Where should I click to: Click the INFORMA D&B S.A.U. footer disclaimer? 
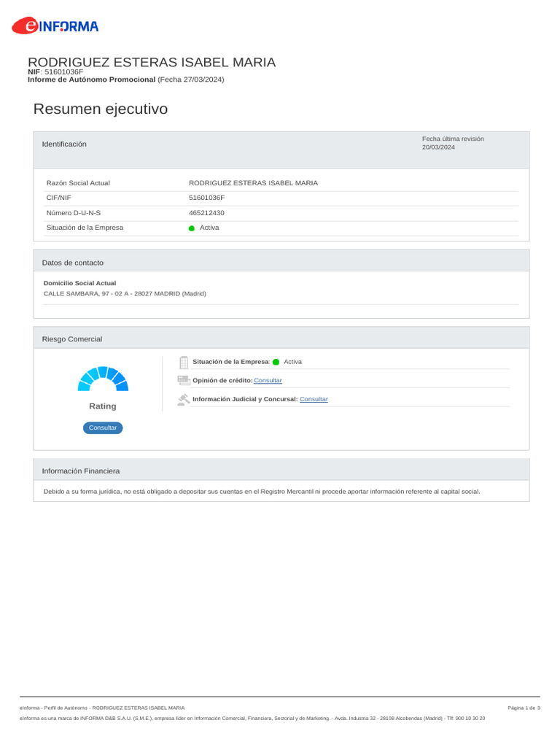coord(252,718)
